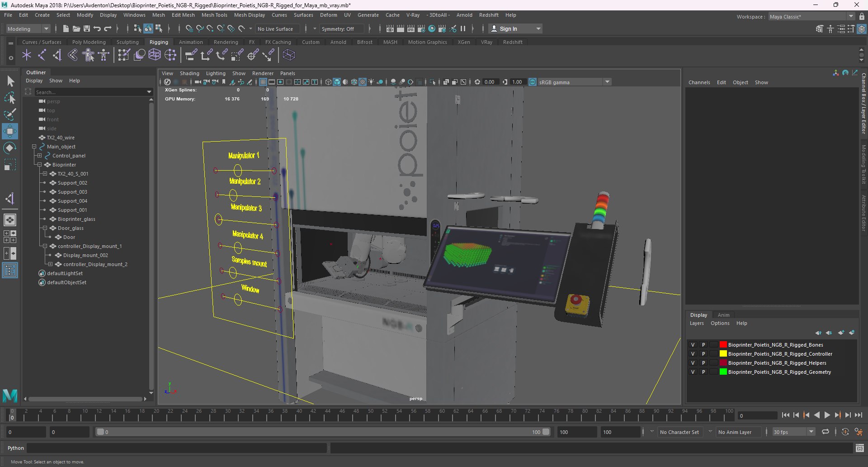The image size is (868, 467).
Task: Open the Symmetry Off dropdown
Action: pyautogui.click(x=342, y=29)
